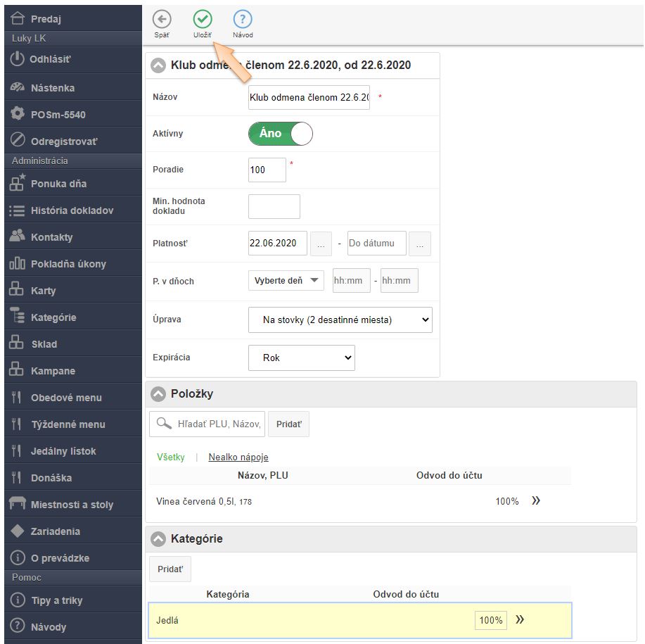Screen dimensions: 645x644
Task: Open the Expirácia Rok dropdown
Action: (301, 358)
